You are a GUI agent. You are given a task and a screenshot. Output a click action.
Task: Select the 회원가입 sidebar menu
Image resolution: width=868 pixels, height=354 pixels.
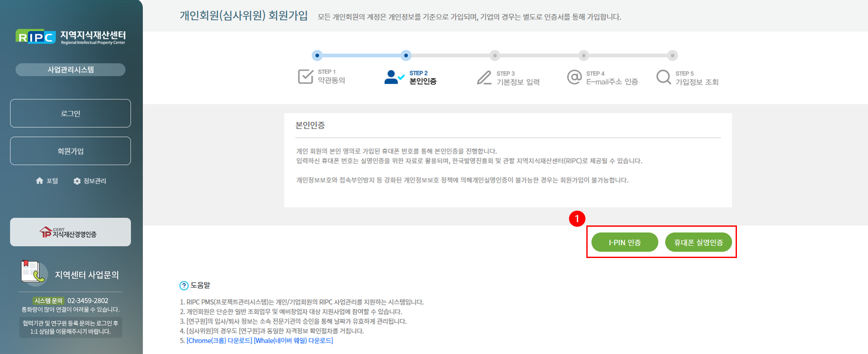[70, 151]
